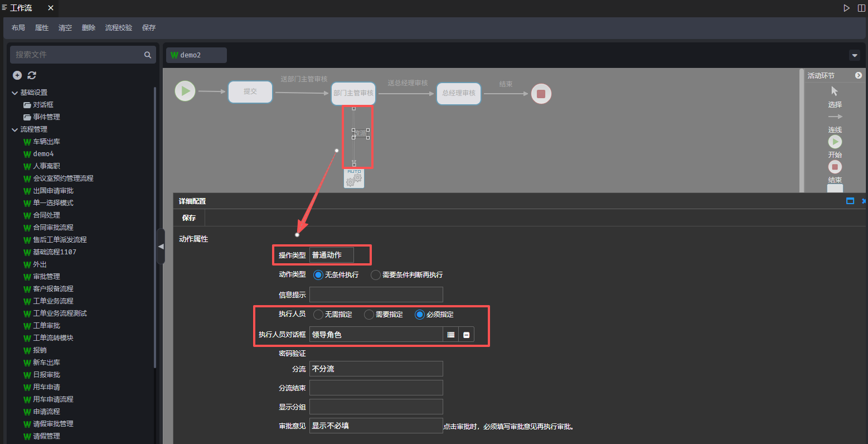Screen dimensions: 868x444
Task: Click the AUTO gear node on canvas
Action: tap(354, 178)
